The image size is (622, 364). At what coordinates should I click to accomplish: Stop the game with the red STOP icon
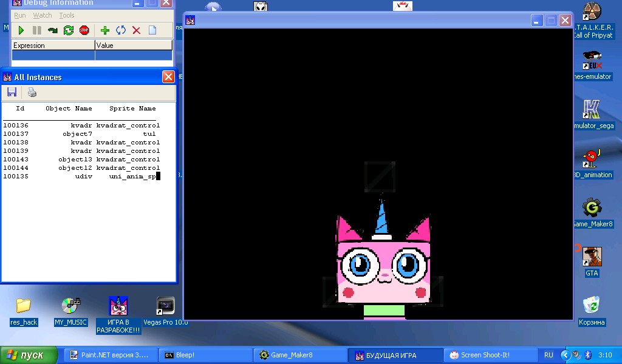tap(84, 30)
